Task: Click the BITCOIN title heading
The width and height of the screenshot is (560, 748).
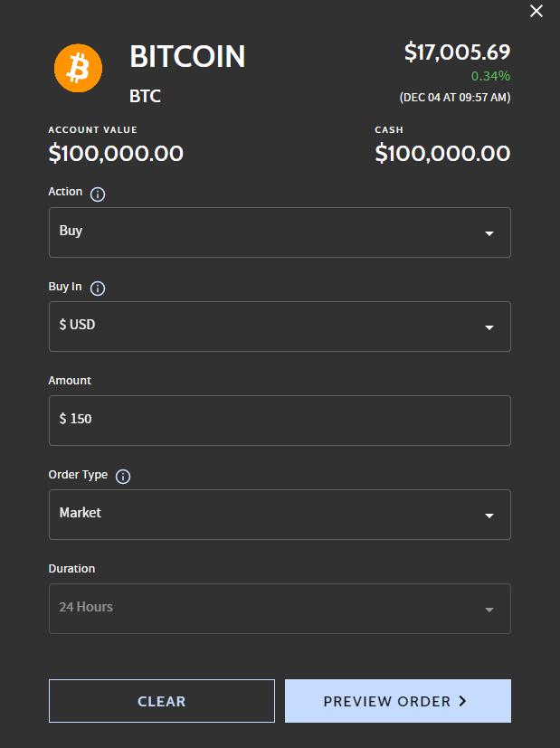Action: pos(187,57)
